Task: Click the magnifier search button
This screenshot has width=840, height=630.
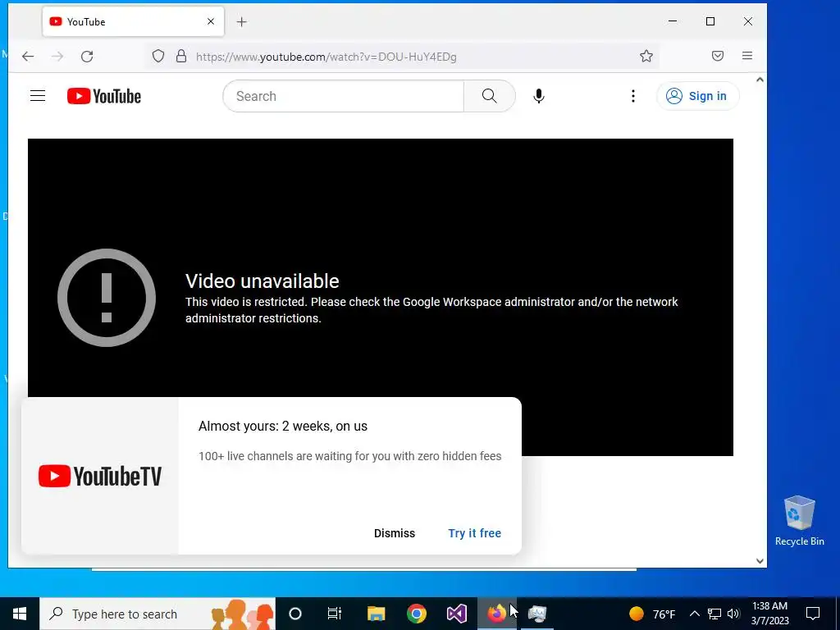Action: coord(489,96)
